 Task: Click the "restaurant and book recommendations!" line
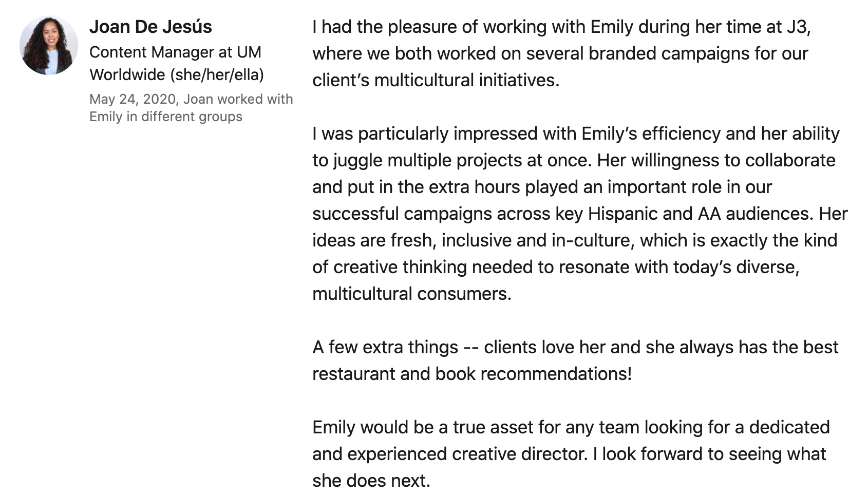[x=471, y=374]
